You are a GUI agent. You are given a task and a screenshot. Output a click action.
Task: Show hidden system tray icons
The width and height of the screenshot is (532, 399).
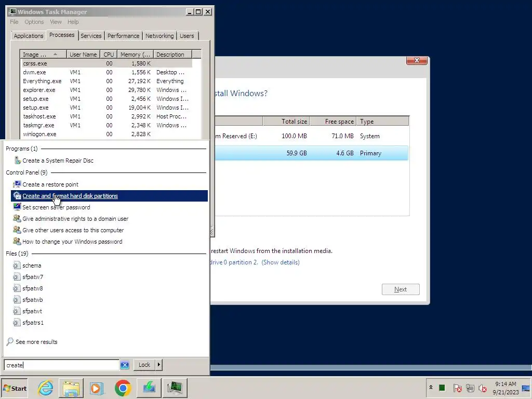pyautogui.click(x=431, y=388)
